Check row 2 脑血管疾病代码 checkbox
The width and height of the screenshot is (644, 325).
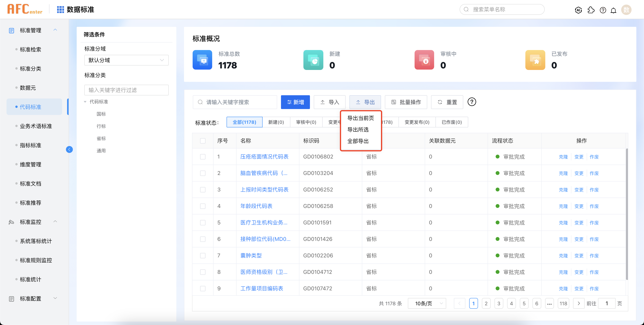point(203,173)
